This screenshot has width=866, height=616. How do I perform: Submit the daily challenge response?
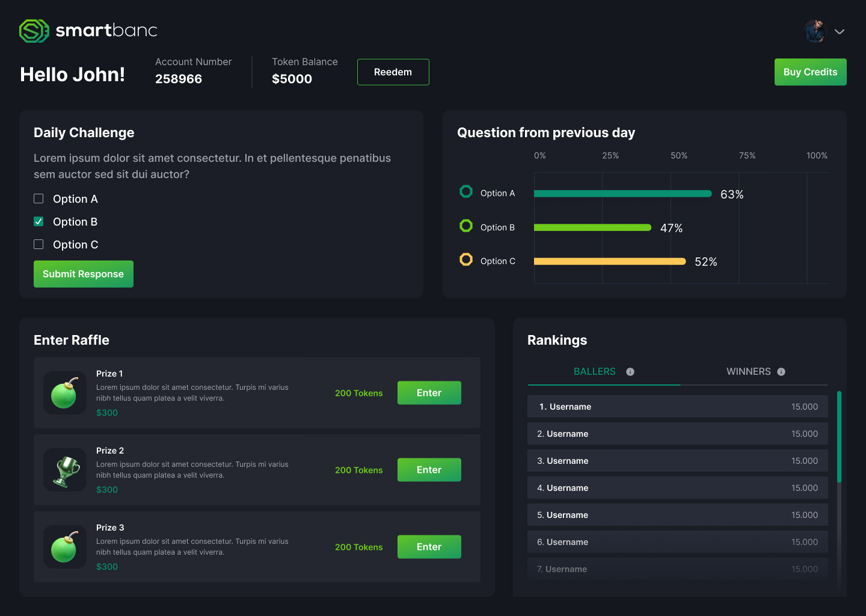[84, 274]
